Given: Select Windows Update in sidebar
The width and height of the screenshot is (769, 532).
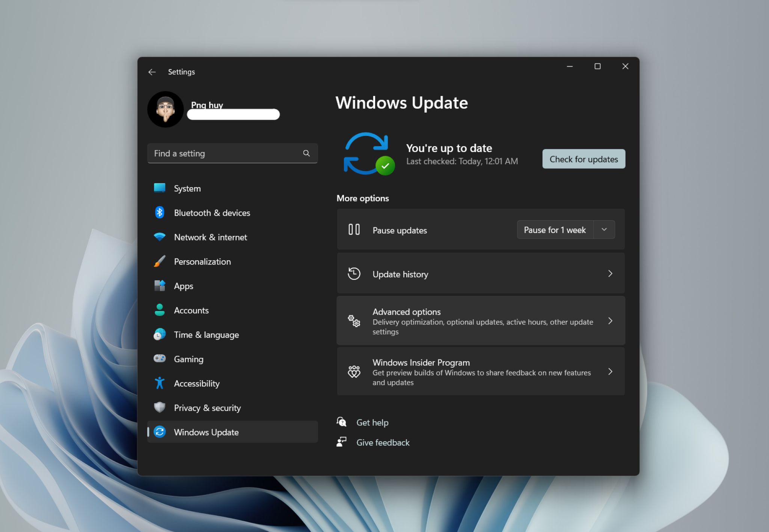Looking at the screenshot, I should point(232,432).
